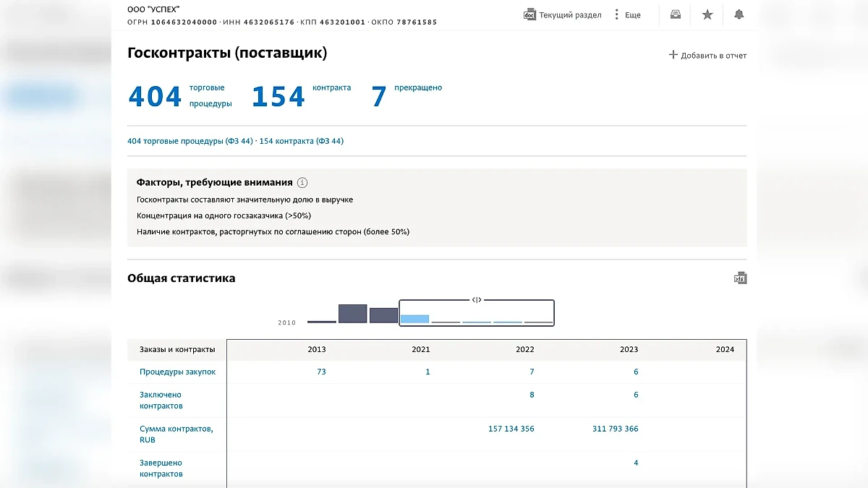
Task: Click the light blue bar in timeline
Action: point(414,318)
